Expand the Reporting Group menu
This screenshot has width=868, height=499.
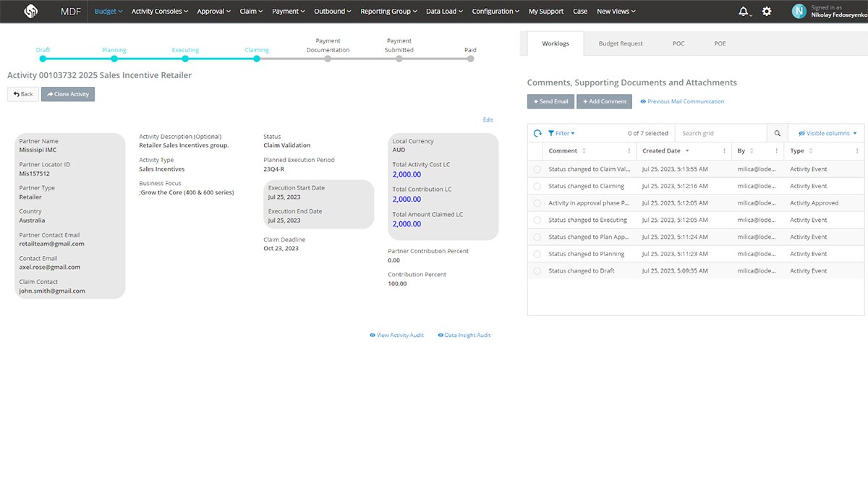(x=388, y=12)
